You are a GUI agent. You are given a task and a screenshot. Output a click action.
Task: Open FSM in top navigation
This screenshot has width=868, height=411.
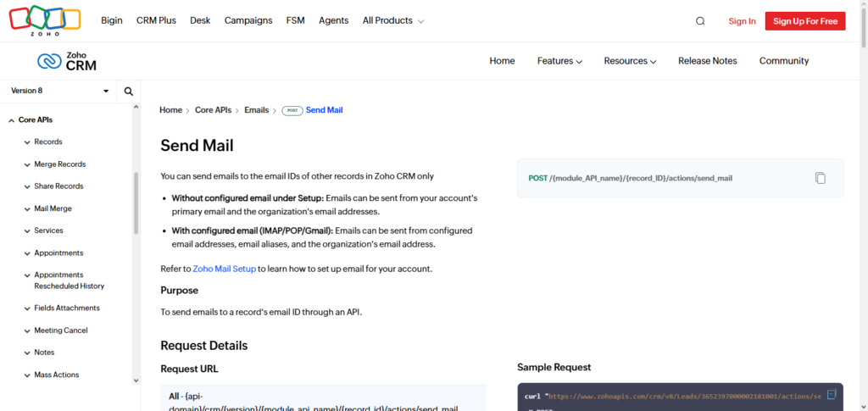coord(296,20)
